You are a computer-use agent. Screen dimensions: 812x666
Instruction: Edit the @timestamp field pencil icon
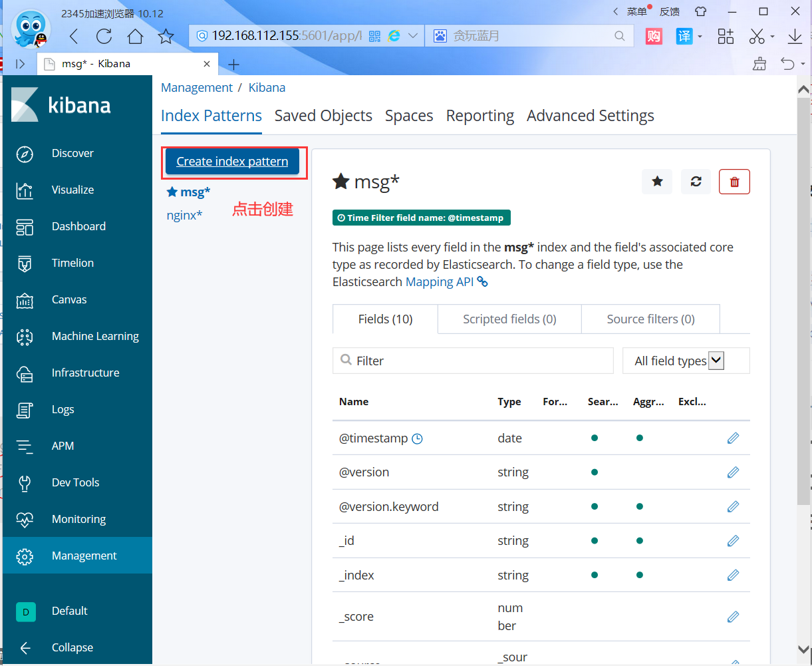pos(733,438)
